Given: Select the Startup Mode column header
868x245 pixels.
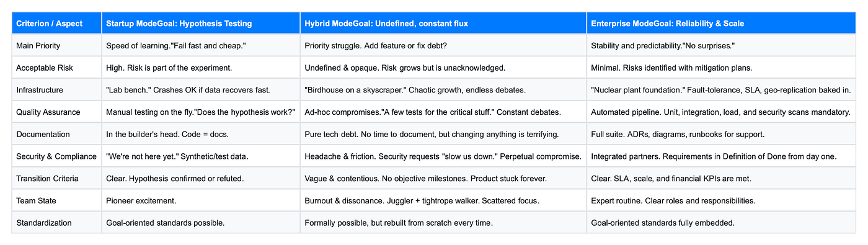Looking at the screenshot, I should point(201,23).
